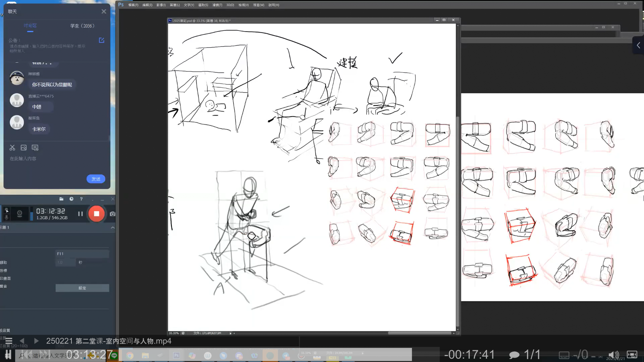The width and height of the screenshot is (644, 362).
Task: Collapse the display 1 section chevron
Action: click(113, 228)
